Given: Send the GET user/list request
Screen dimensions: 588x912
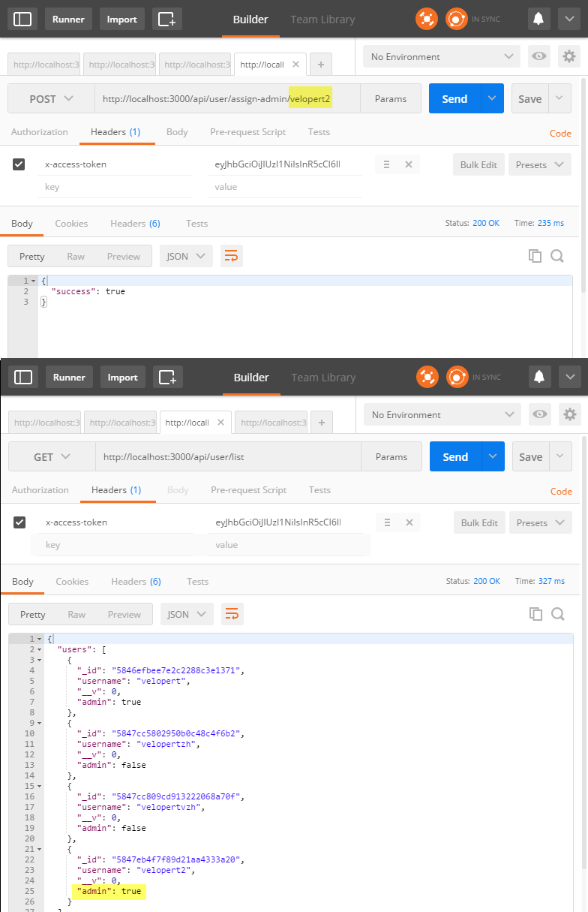Looking at the screenshot, I should (x=455, y=456).
